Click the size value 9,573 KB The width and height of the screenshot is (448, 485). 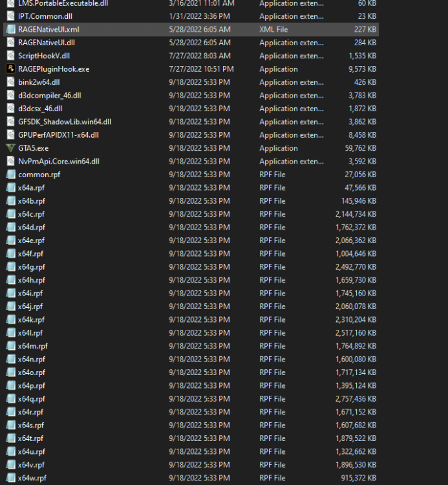(363, 69)
